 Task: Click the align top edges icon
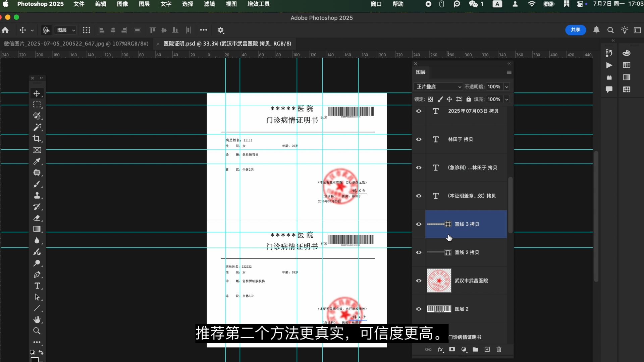(153, 30)
